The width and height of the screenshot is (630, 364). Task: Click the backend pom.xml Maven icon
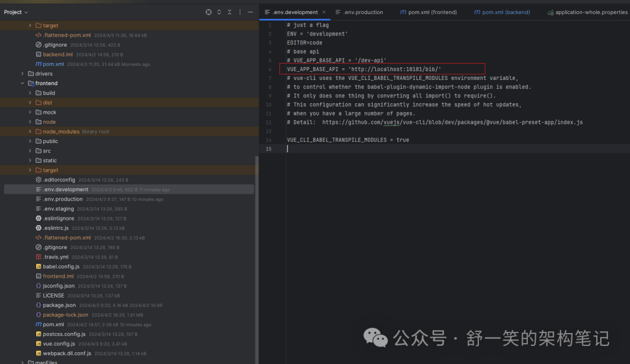point(38,64)
